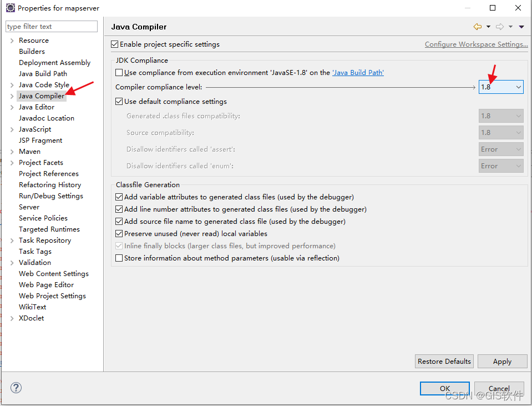Click the help question mark icon
532x406 pixels.
click(x=16, y=388)
